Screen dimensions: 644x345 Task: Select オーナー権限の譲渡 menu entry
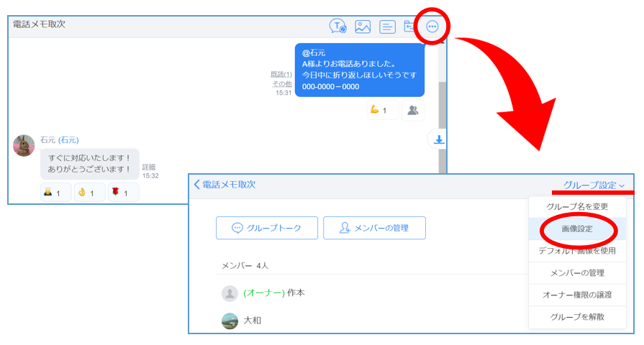click(577, 295)
